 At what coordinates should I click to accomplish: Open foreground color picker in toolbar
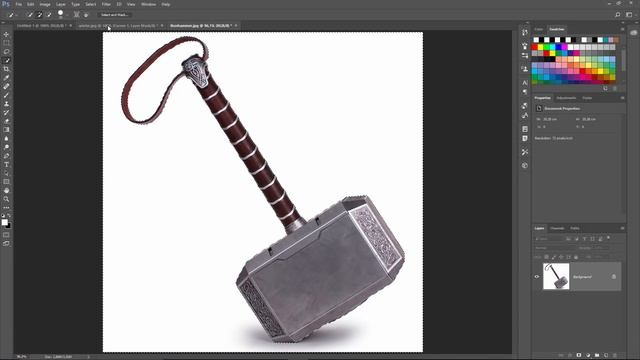(x=4, y=222)
